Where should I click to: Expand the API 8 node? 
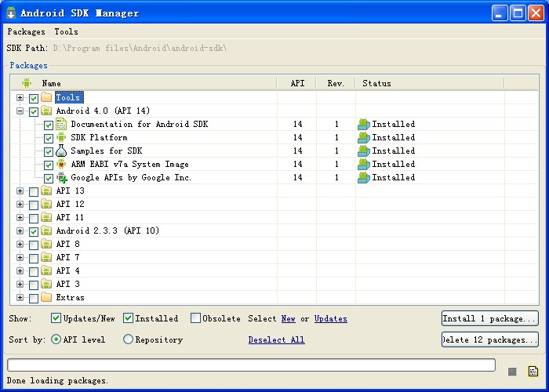pyautogui.click(x=20, y=244)
